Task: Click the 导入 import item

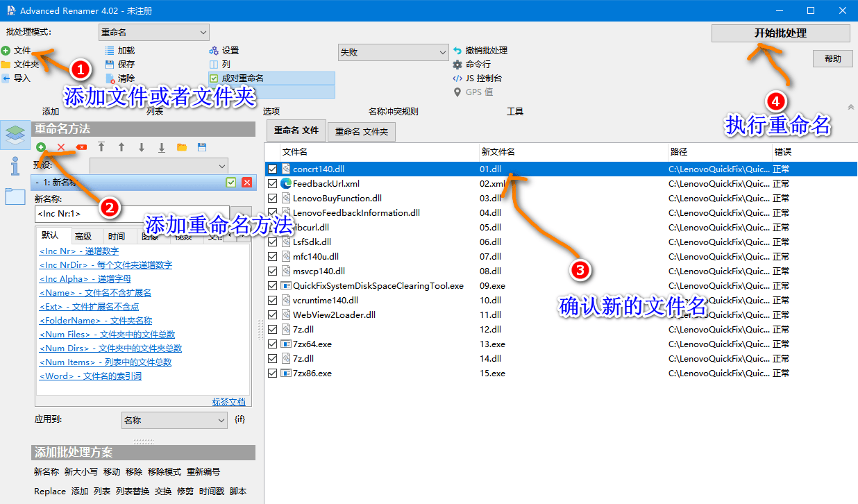Action: pos(17,78)
